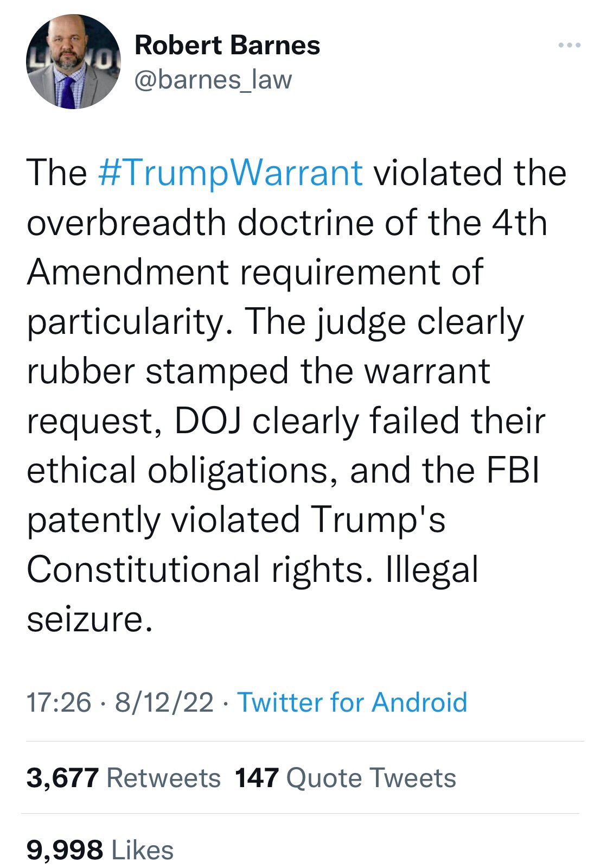
Task: Open the Twitter for Android source link
Action: 352,702
